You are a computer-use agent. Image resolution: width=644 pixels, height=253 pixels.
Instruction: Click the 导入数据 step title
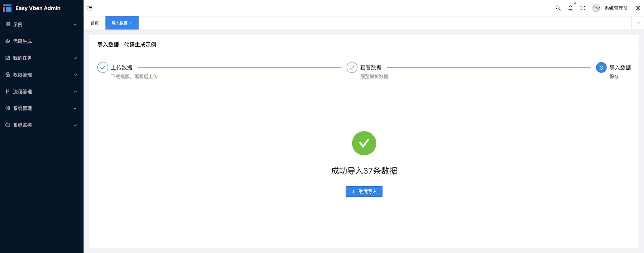(x=620, y=67)
